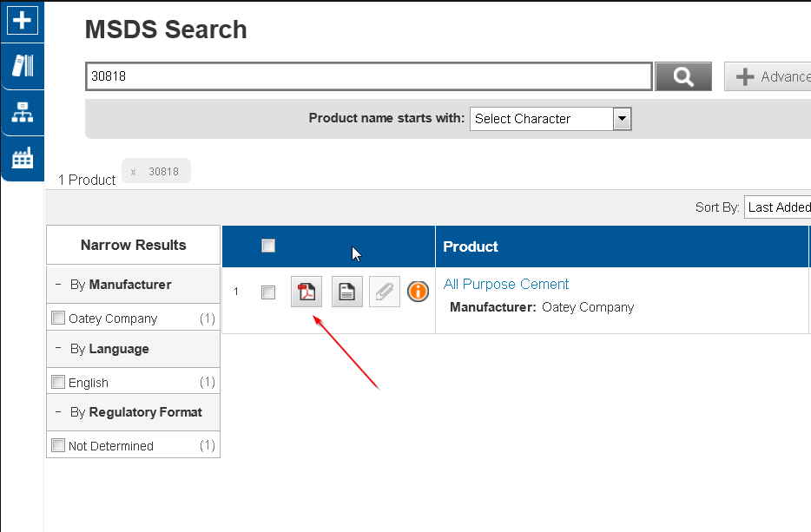This screenshot has height=532, width=811.
Task: Open the binders library sidebar icon
Action: click(23, 66)
